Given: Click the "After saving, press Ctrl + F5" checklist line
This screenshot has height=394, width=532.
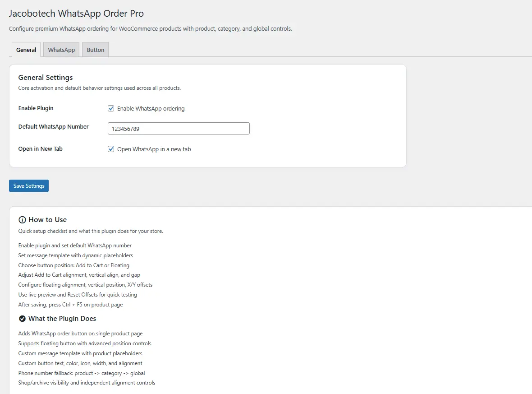Looking at the screenshot, I should click(70, 305).
